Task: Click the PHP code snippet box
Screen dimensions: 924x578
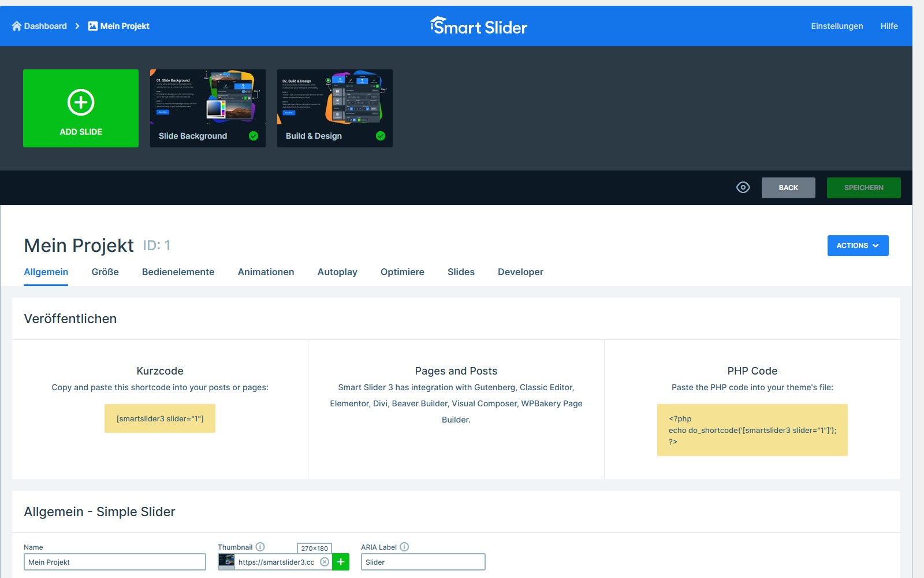Action: (x=752, y=430)
